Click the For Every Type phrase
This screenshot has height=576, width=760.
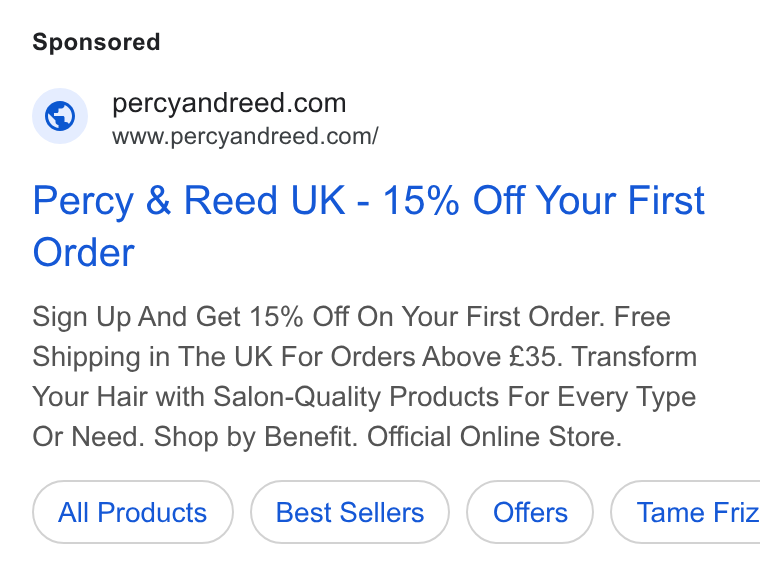(602, 397)
